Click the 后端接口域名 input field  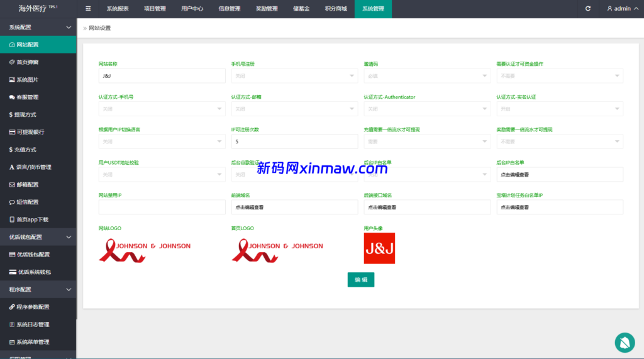427,207
